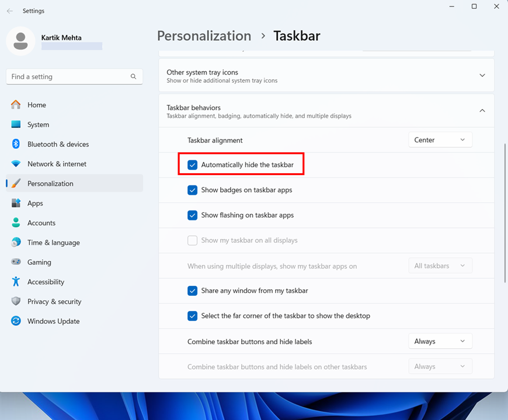Click Combine taskbar buttons and hide labels text

click(249, 342)
